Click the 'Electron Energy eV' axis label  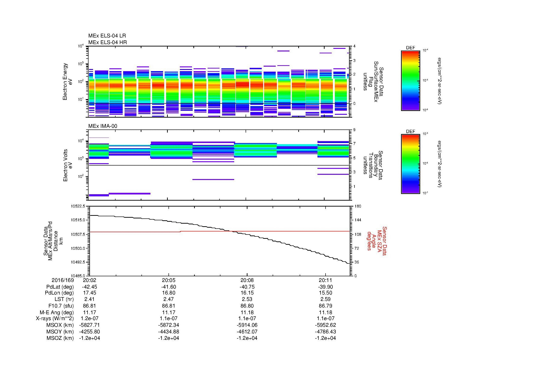(x=67, y=82)
